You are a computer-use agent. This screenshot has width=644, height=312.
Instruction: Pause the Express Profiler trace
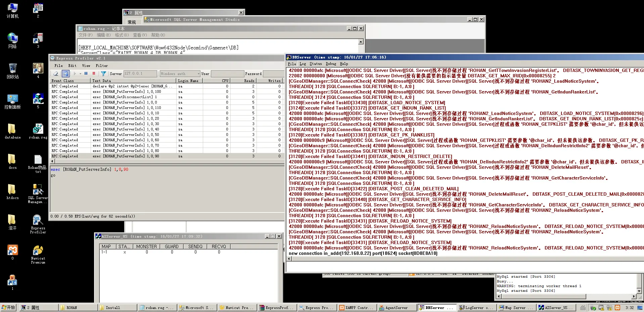point(86,73)
